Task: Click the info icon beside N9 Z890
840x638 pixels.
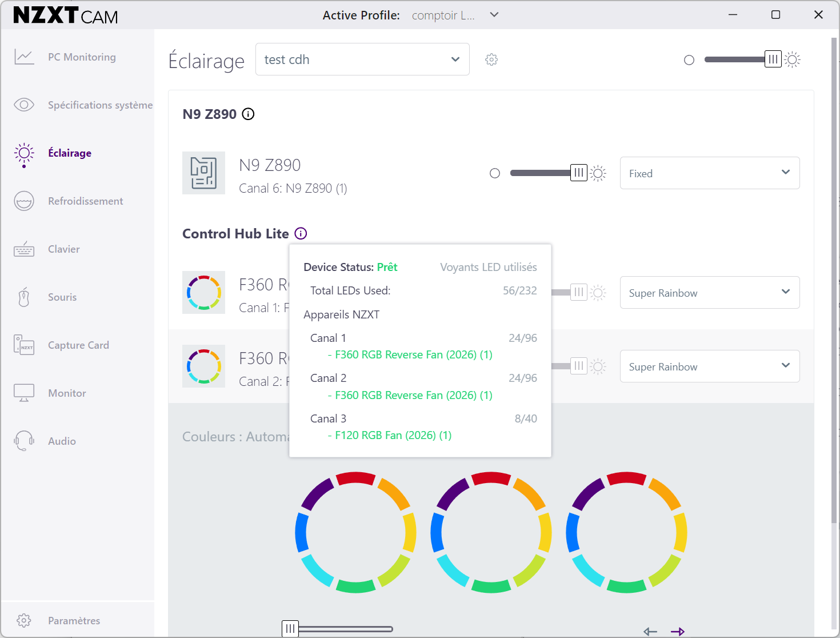Action: [248, 114]
